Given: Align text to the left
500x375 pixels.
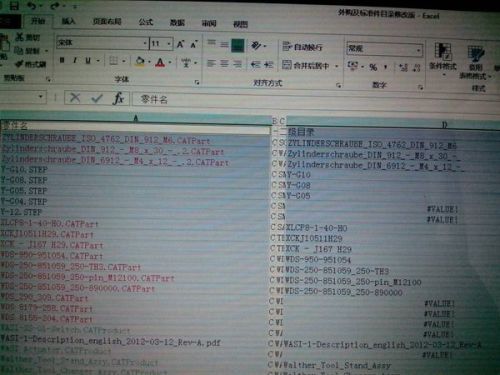Looking at the screenshot, I should pos(211,63).
